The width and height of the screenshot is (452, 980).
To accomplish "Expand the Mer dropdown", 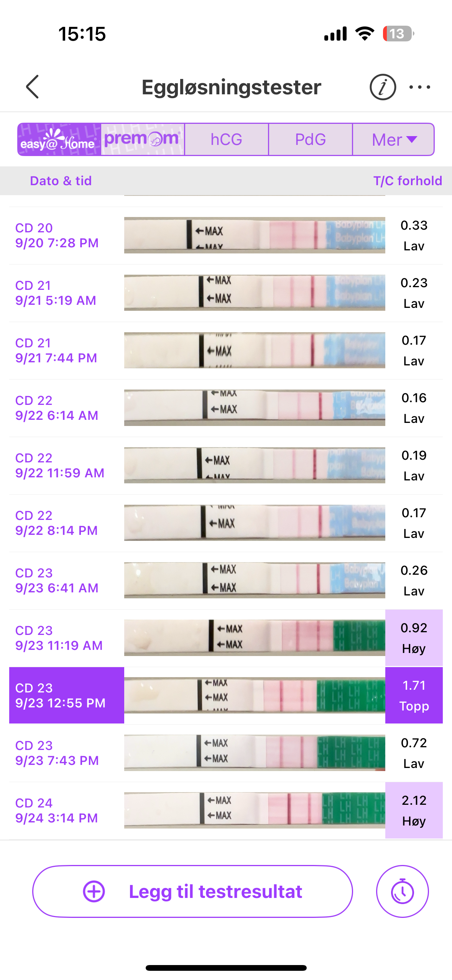I will pyautogui.click(x=393, y=140).
